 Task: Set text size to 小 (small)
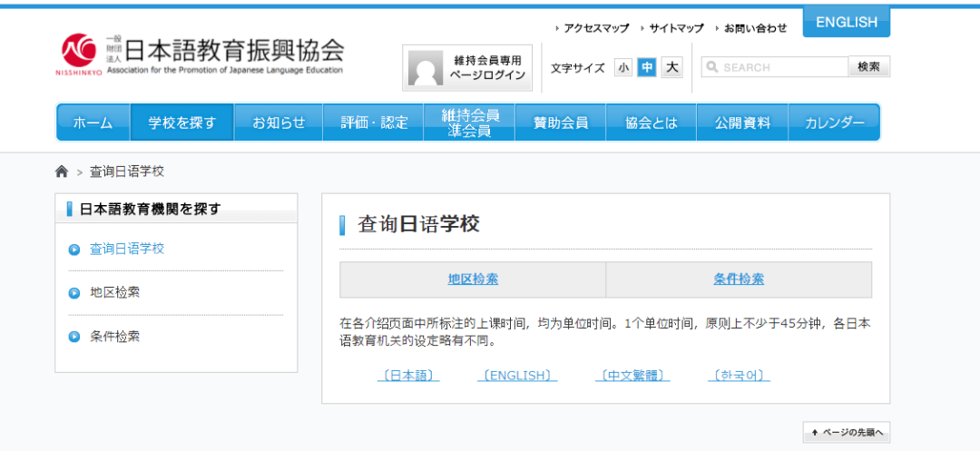click(623, 67)
